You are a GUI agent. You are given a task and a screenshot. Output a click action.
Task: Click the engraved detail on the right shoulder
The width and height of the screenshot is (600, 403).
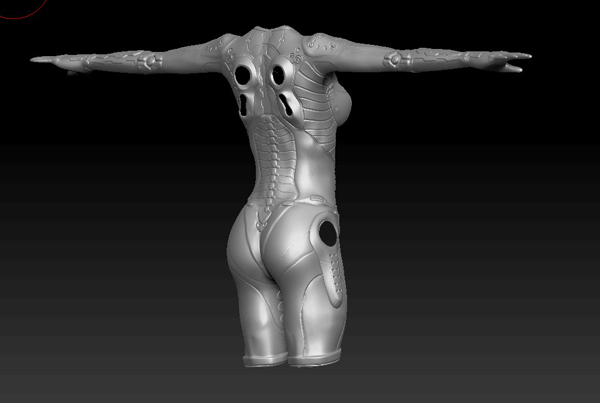[x=325, y=43]
